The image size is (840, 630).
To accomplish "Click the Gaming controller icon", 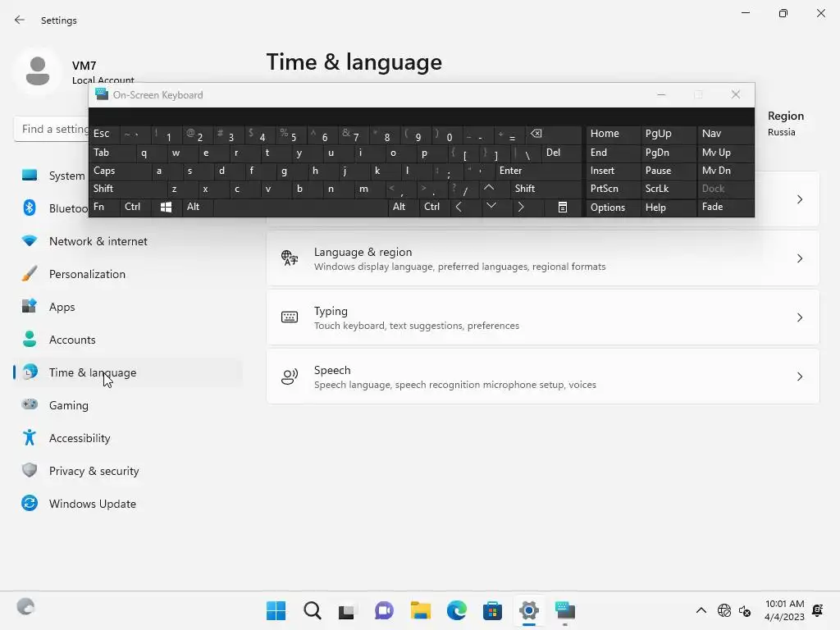I will tap(30, 404).
